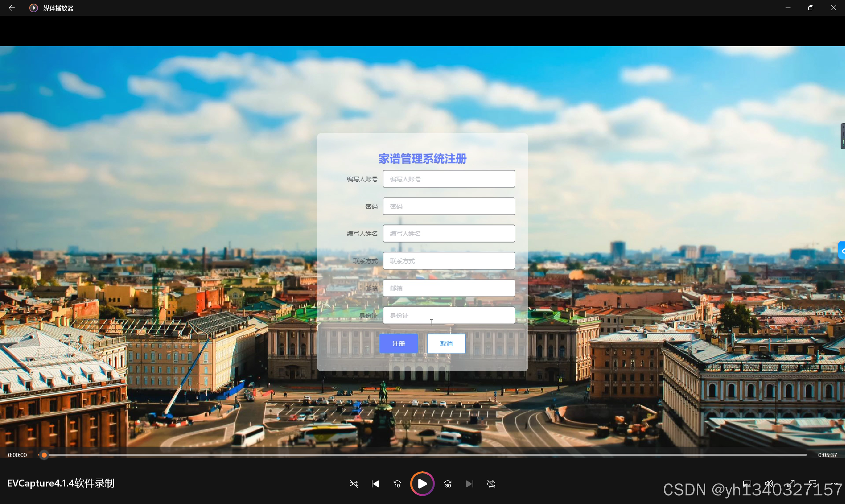This screenshot has height=504, width=845.
Task: Click the Media Player app logo icon
Action: tap(33, 8)
